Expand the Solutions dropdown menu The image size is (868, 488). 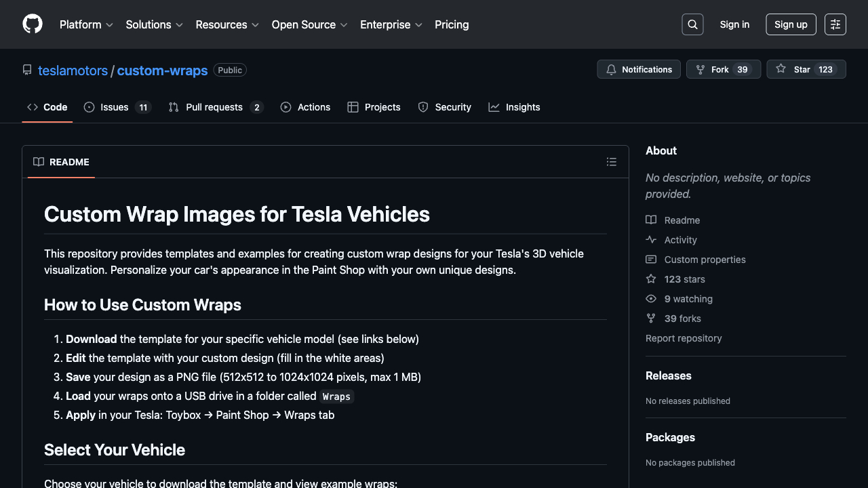[x=154, y=24]
